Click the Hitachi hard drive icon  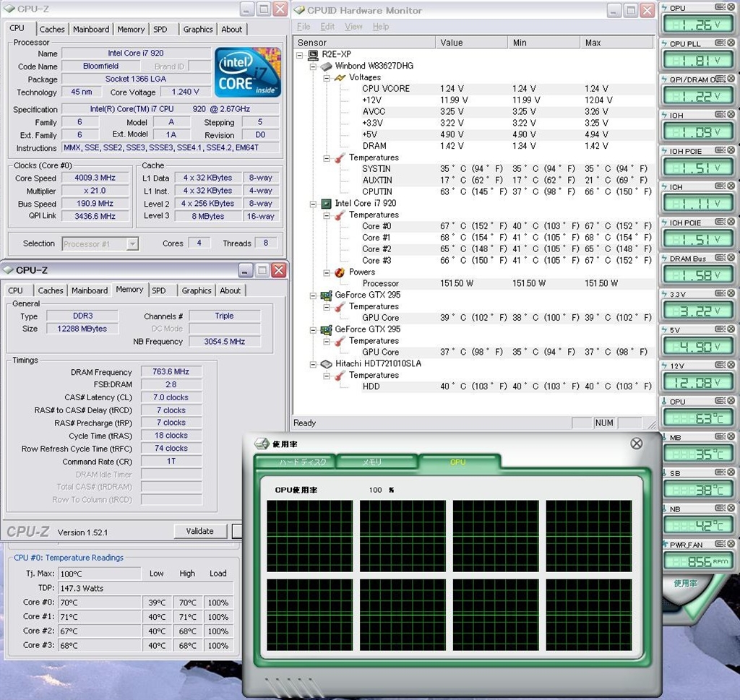tap(326, 363)
